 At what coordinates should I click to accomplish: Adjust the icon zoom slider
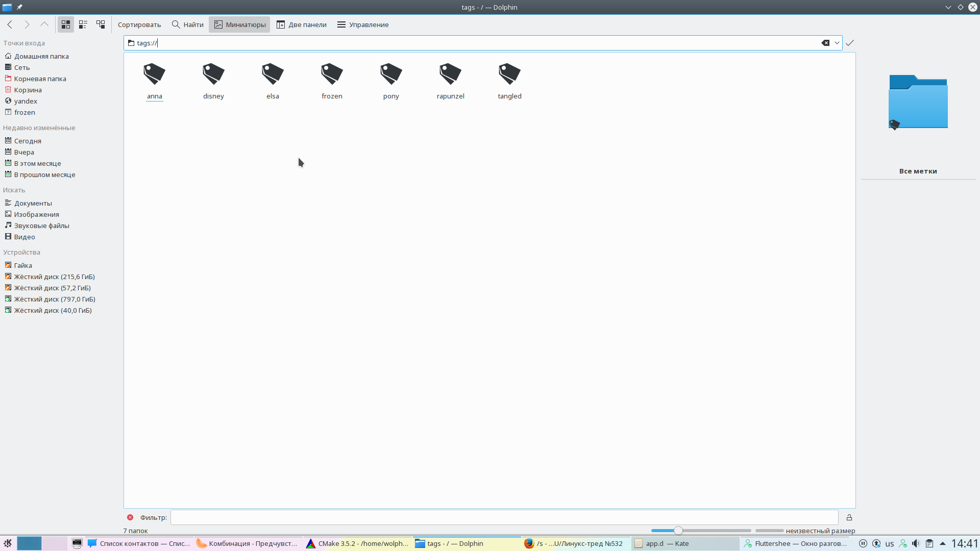click(x=678, y=531)
